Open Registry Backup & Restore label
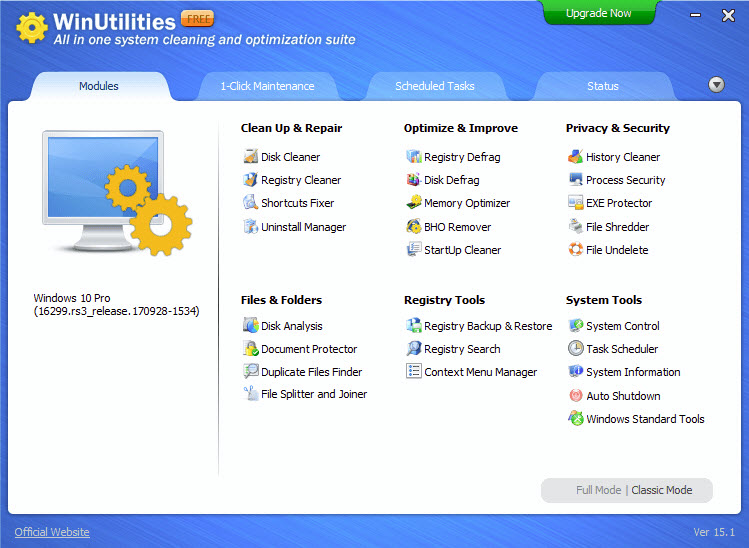The image size is (749, 548). 488,326
